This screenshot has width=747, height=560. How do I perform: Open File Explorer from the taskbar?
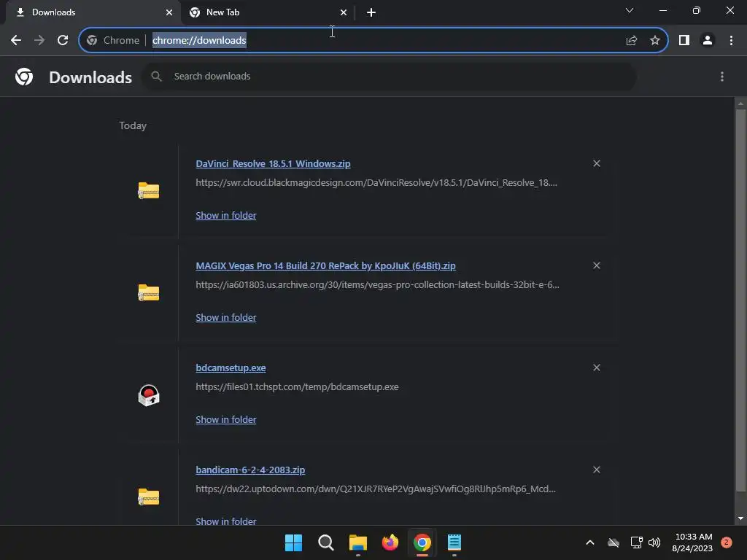[x=357, y=542]
